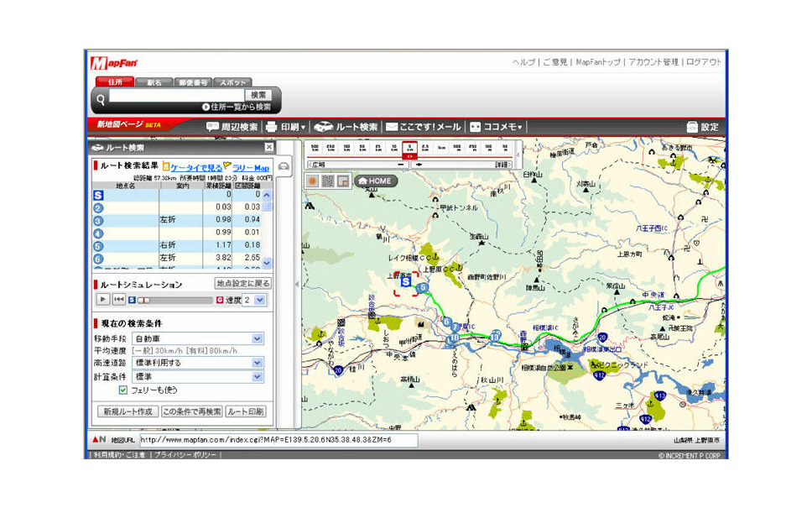The image size is (812, 508).
Task: Select waypoint 3 icon in route list
Action: 98,221
